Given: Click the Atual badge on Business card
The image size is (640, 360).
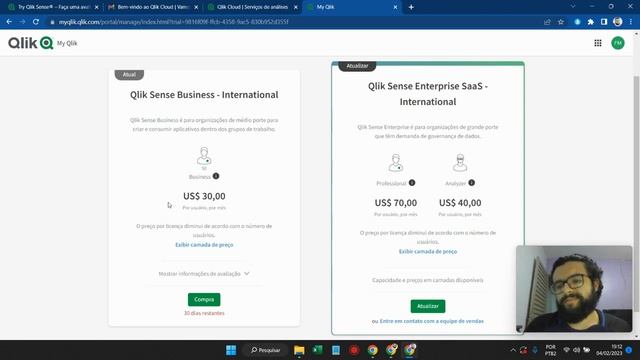Looking at the screenshot, I should click(x=129, y=74).
